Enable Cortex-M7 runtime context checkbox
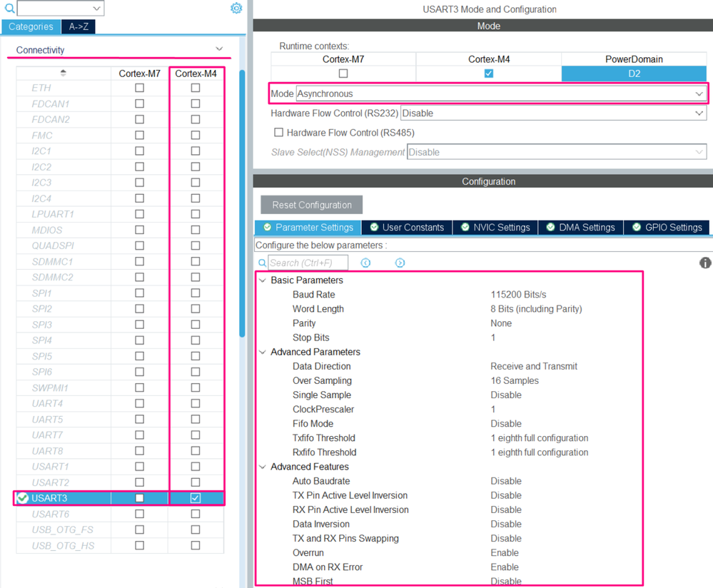 [343, 73]
